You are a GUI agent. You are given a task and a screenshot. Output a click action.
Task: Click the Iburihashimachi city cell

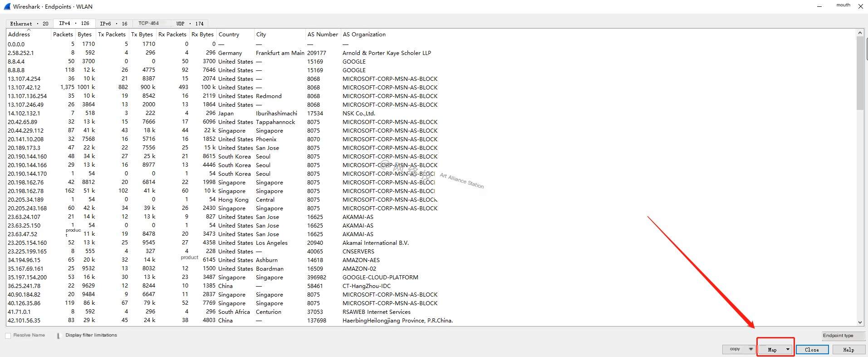pos(276,114)
